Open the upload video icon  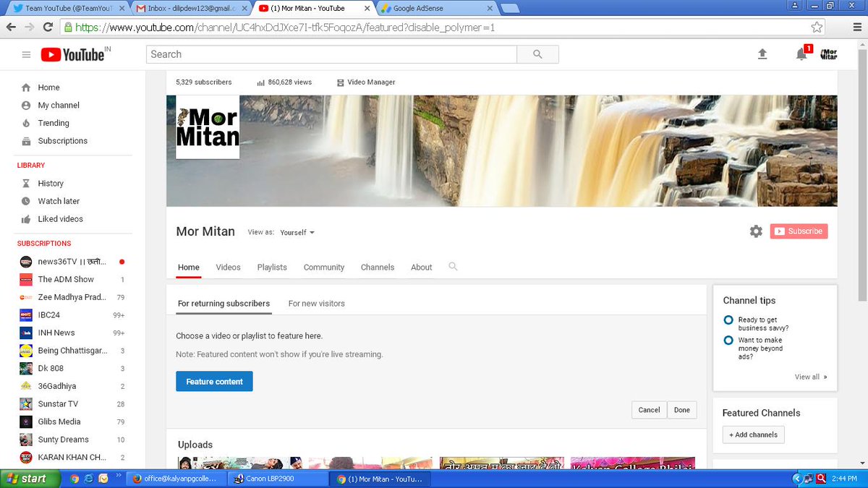coord(762,54)
